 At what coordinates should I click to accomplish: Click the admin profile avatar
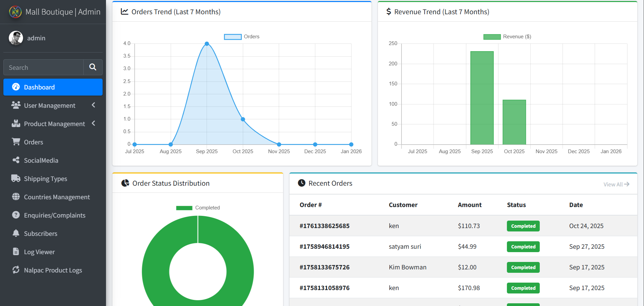(16, 38)
